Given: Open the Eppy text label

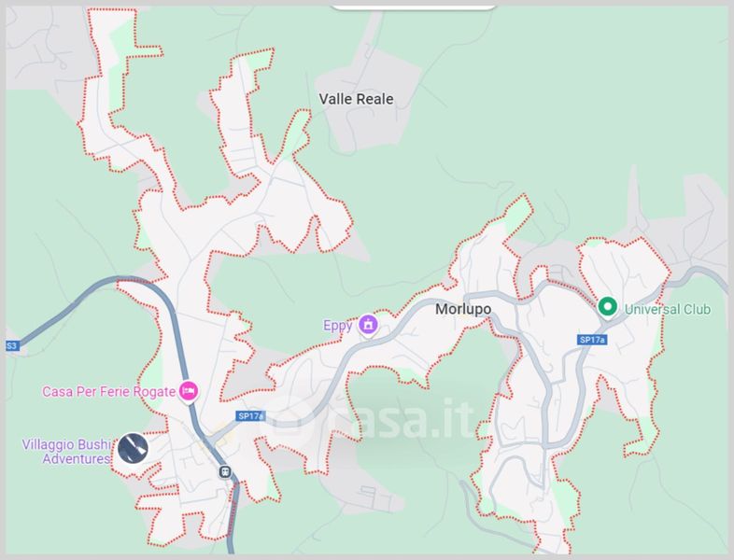Looking at the screenshot, I should point(337,326).
